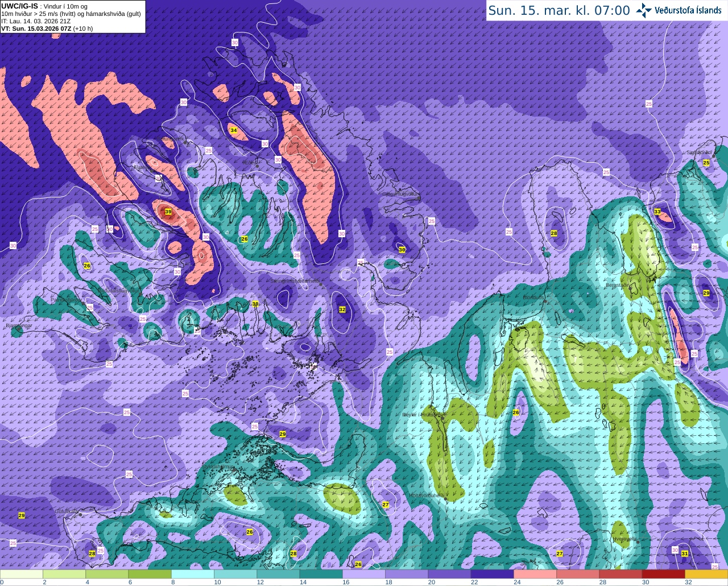The height and width of the screenshot is (586, 728).
Task: Pick the 20–22 m/s purple legend swatch
Action: (449, 574)
